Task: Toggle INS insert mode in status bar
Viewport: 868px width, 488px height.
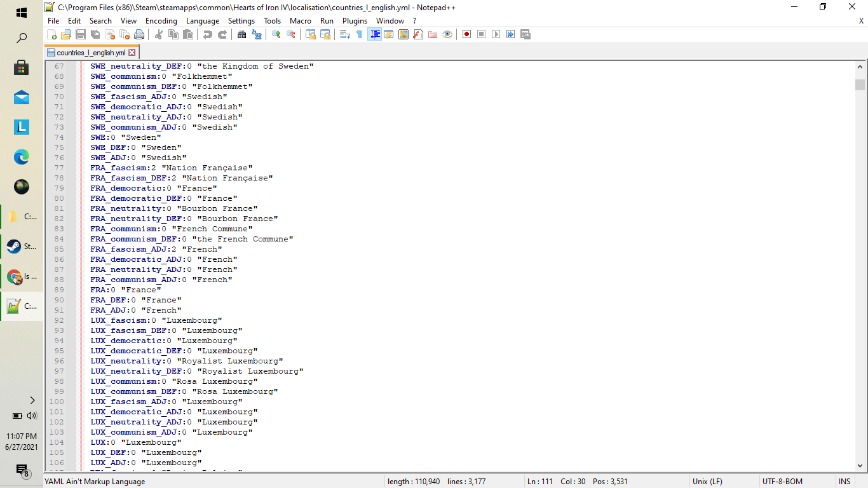Action: pos(844,482)
